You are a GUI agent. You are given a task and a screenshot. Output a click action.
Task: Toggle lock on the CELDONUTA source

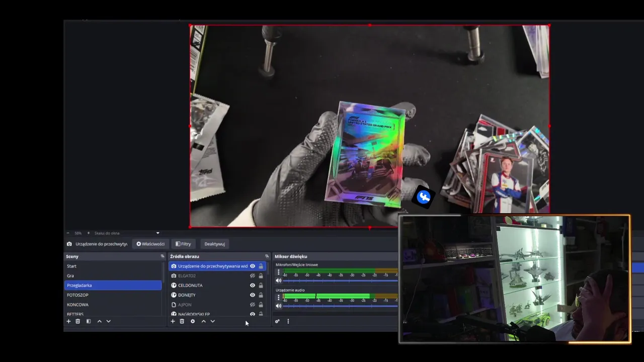tap(261, 285)
